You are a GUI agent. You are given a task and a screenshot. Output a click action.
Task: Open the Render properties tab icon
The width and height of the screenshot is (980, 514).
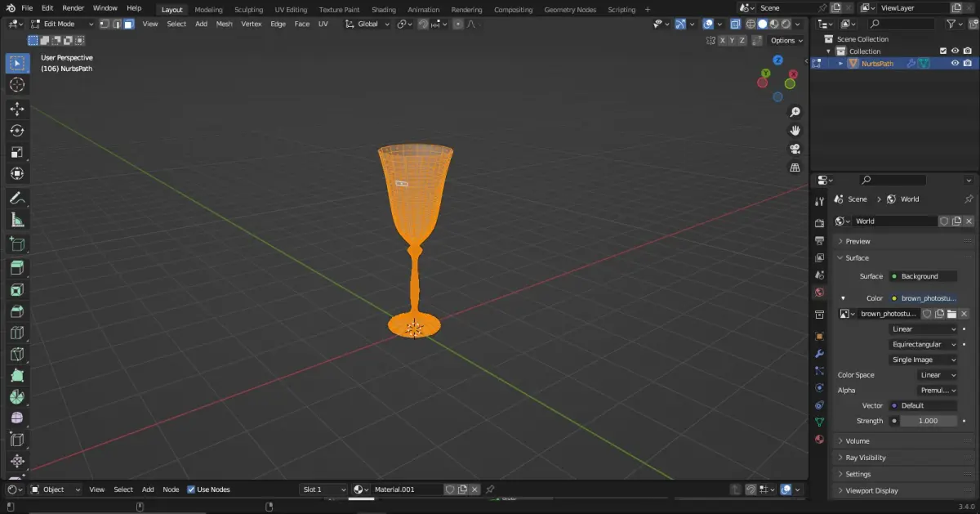(819, 223)
